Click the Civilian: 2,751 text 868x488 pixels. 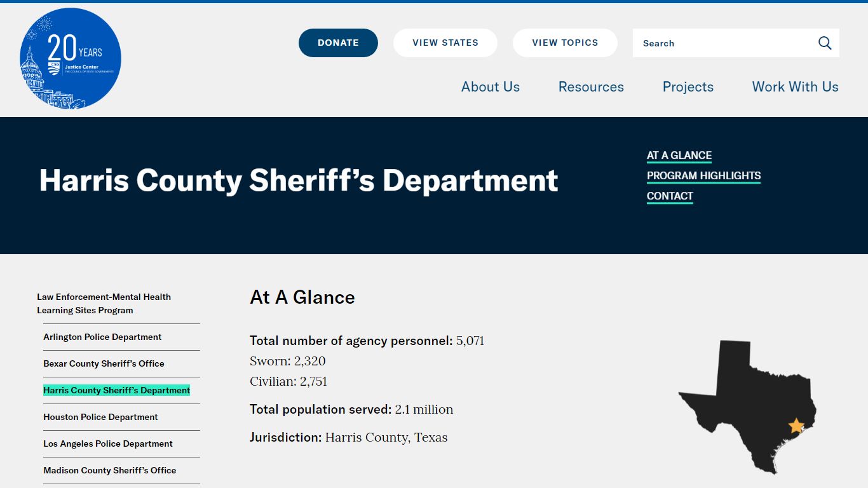point(288,381)
